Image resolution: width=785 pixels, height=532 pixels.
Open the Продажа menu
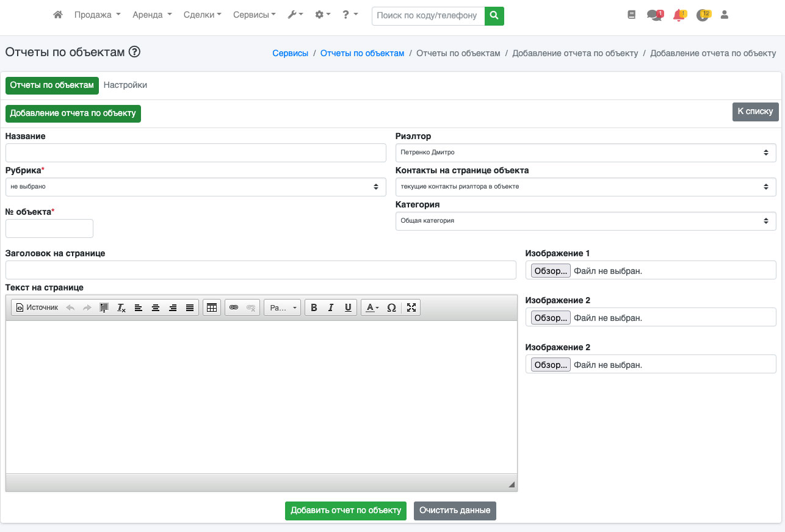pos(97,15)
